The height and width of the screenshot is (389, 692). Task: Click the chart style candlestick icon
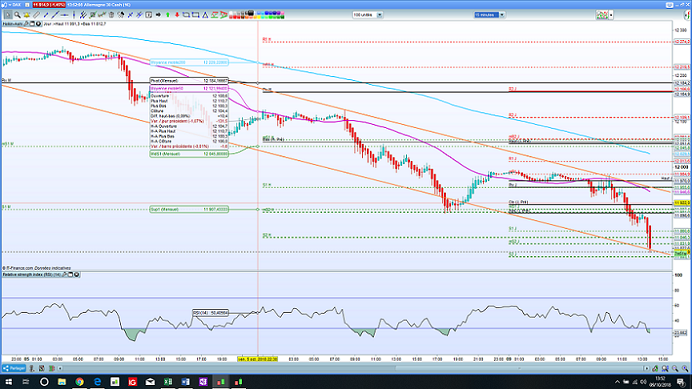coord(602,15)
